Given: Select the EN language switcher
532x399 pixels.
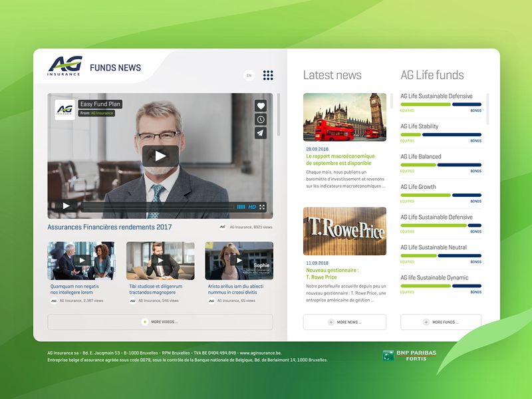Looking at the screenshot, I should click(248, 76).
